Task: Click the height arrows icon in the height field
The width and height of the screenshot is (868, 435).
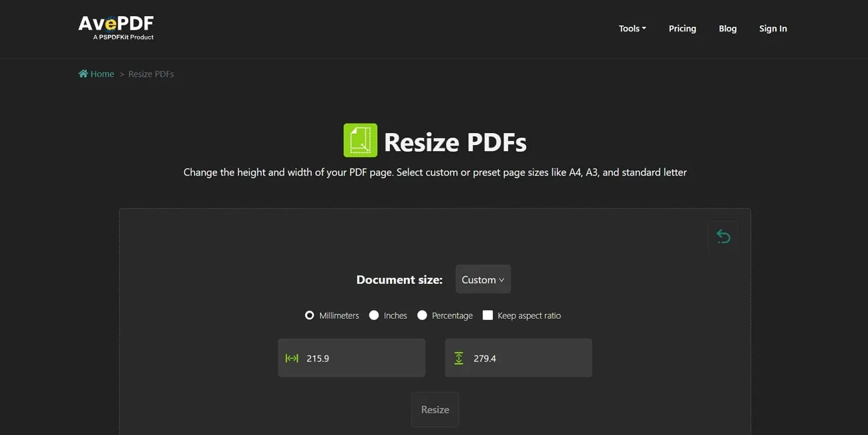Action: tap(459, 357)
